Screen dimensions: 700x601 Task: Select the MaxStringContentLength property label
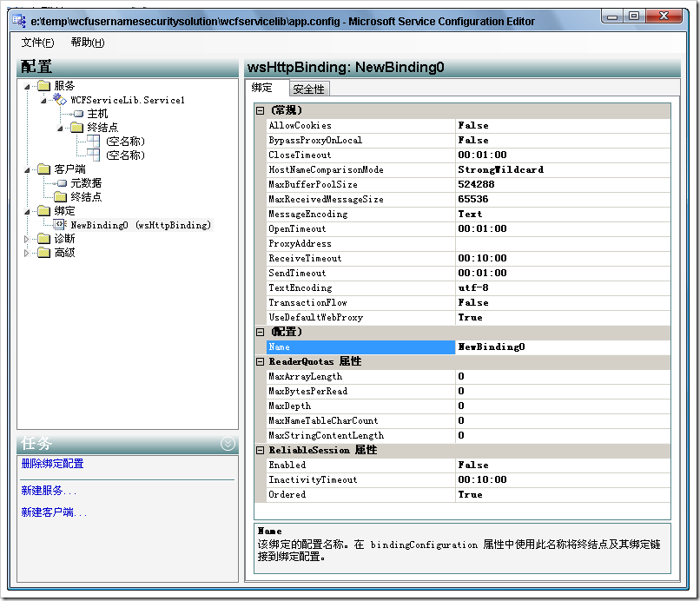[326, 435]
